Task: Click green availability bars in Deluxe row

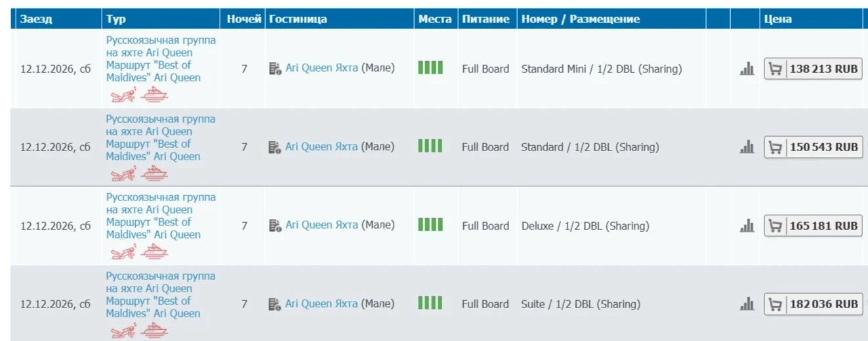Action: (430, 225)
